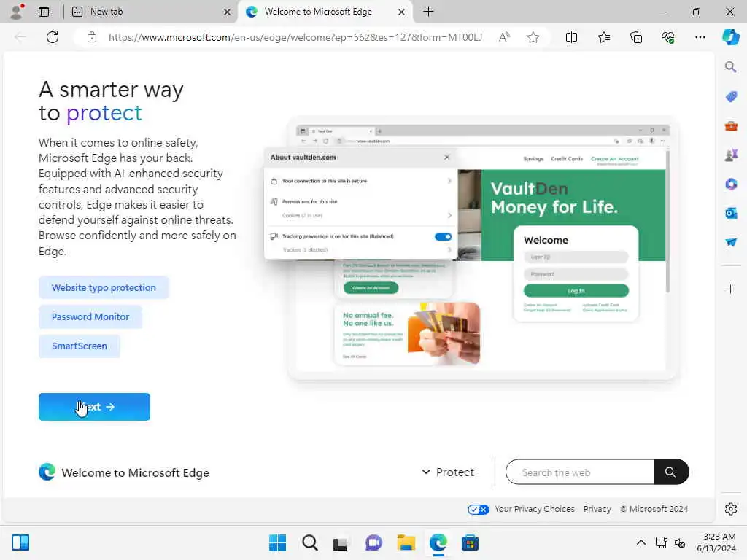Viewport: 747px width, 560px height.
Task: Submit the web search magnifier button
Action: coord(670,472)
